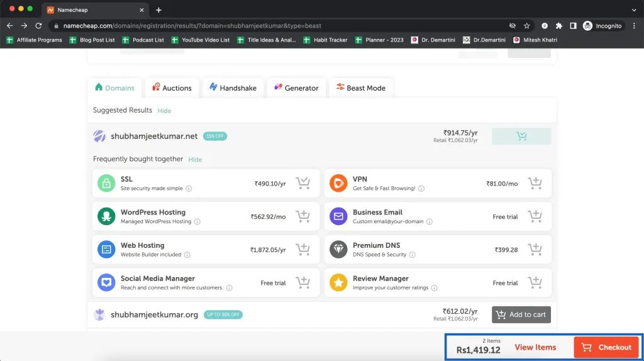Open the Blog Post List bookmark
Image resolution: width=644 pixels, height=361 pixels.
click(x=92, y=40)
